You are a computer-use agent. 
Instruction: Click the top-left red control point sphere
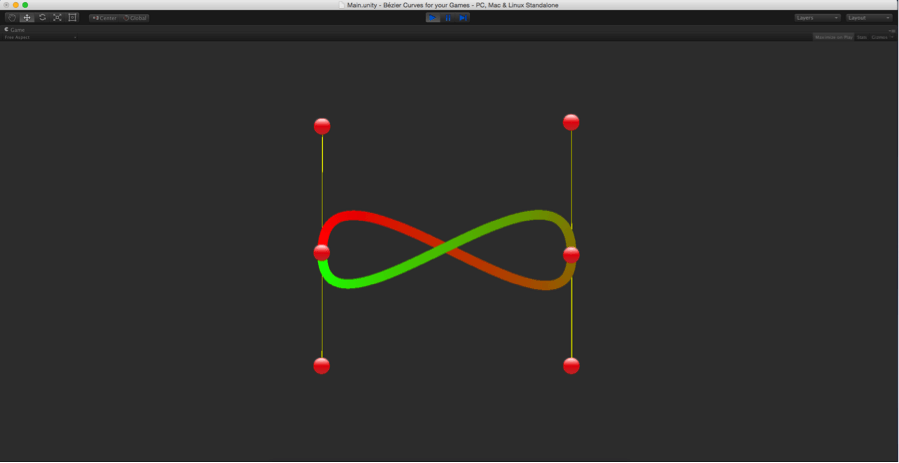coord(322,126)
